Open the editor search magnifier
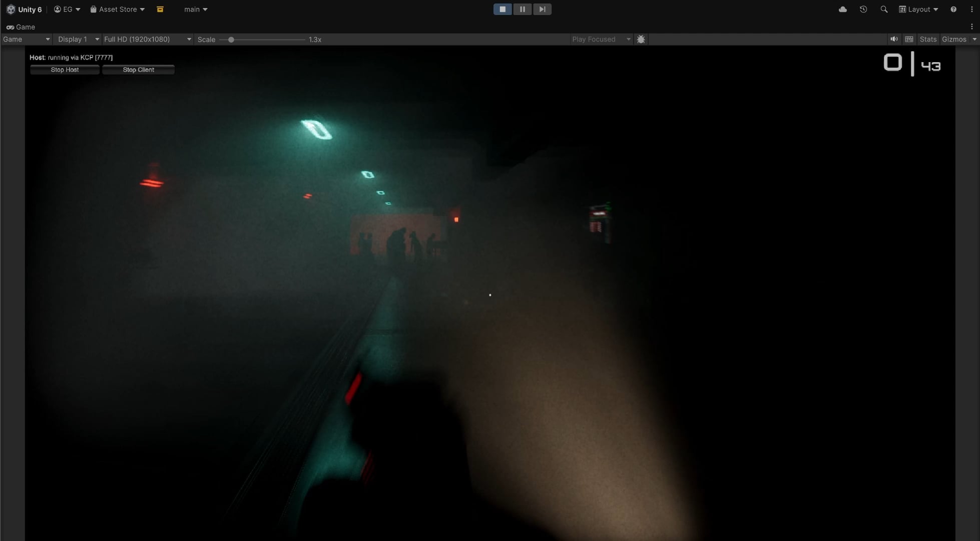This screenshot has width=980, height=541. tap(884, 10)
